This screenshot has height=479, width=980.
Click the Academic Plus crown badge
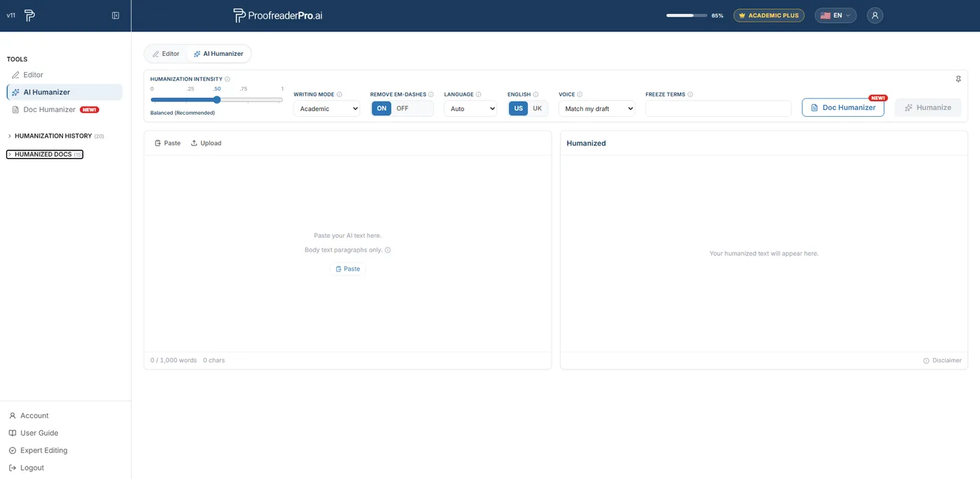coord(769,15)
